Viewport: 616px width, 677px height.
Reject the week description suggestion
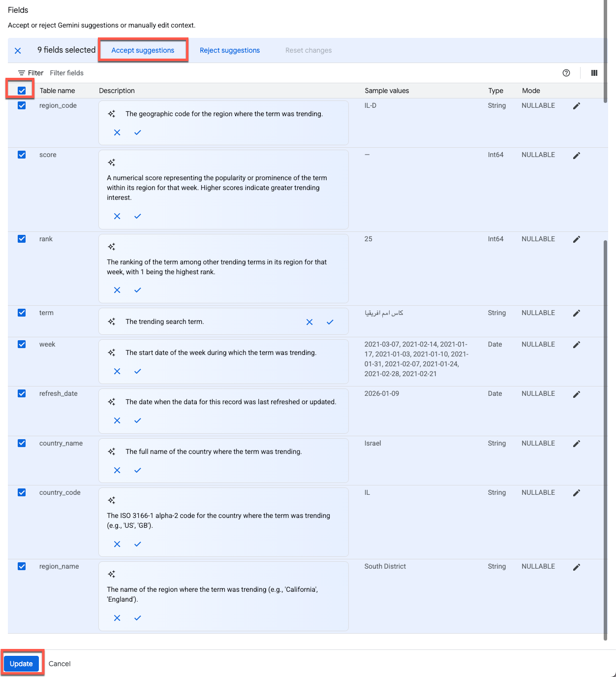pyautogui.click(x=117, y=371)
